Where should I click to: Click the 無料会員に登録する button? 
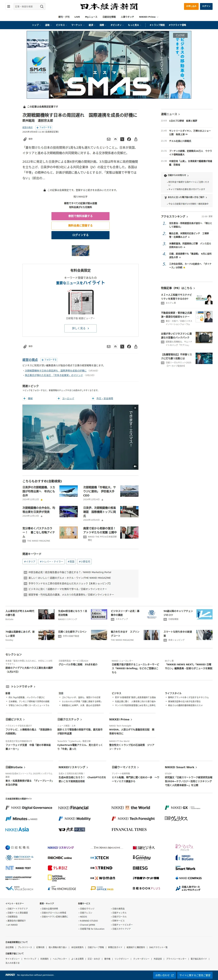click(80, 226)
